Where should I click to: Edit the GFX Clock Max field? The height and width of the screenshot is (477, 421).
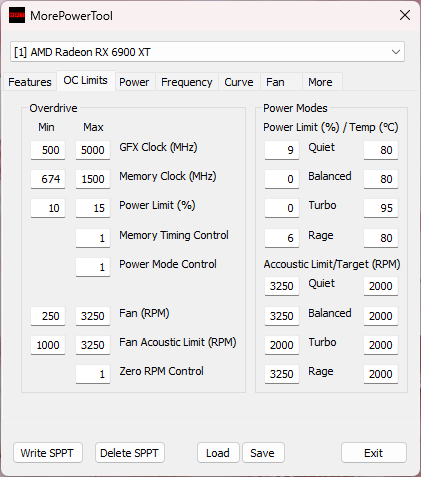pos(93,150)
